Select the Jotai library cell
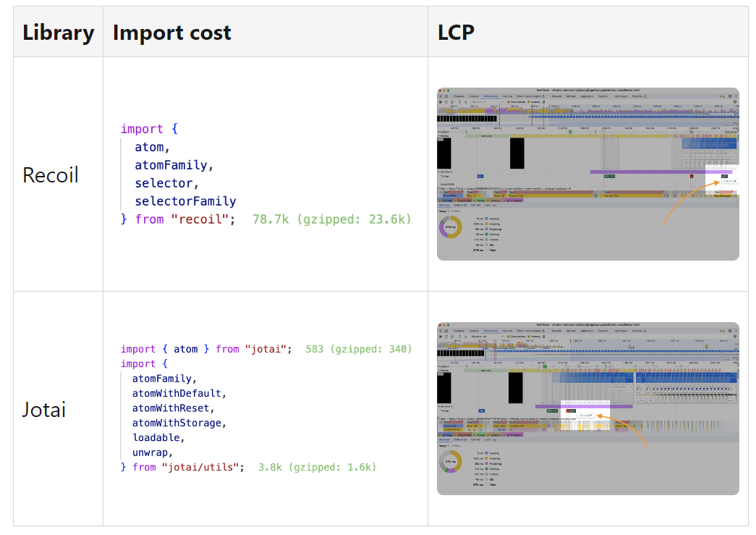 point(59,409)
